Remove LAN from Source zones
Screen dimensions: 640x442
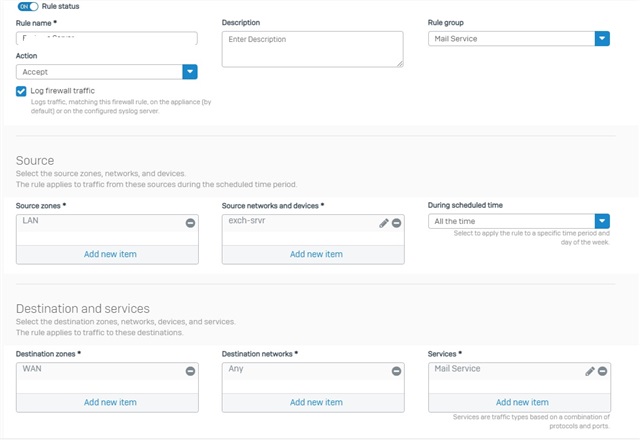(190, 223)
